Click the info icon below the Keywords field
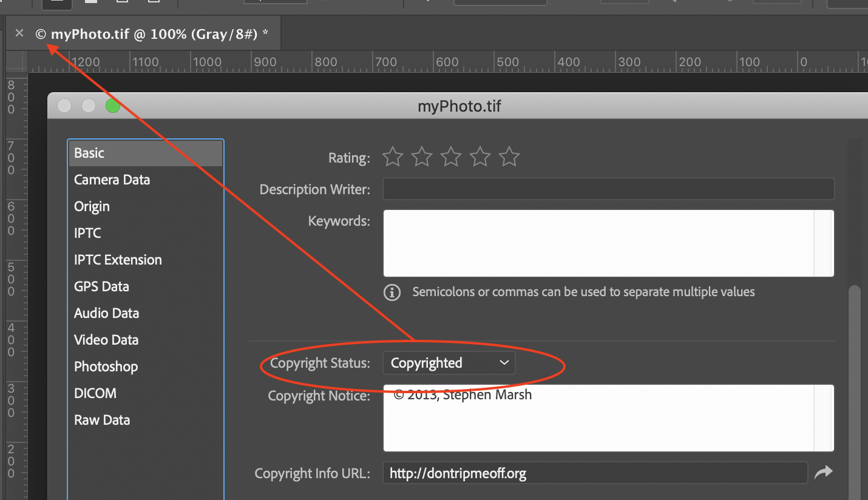868x500 pixels. [392, 292]
